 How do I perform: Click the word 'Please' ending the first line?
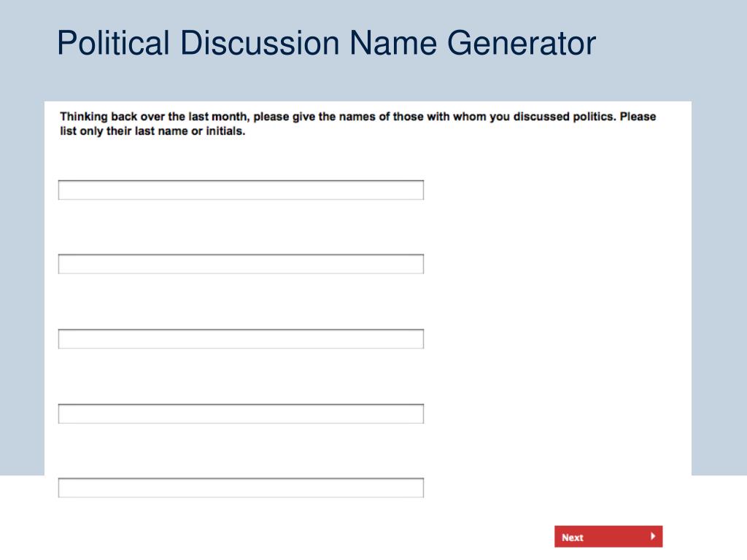[x=638, y=117]
